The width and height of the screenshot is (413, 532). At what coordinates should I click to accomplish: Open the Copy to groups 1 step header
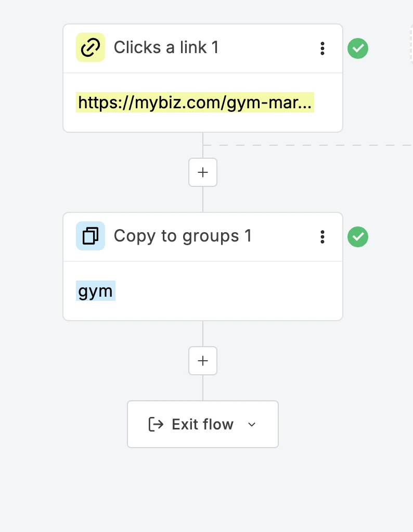[x=182, y=236]
